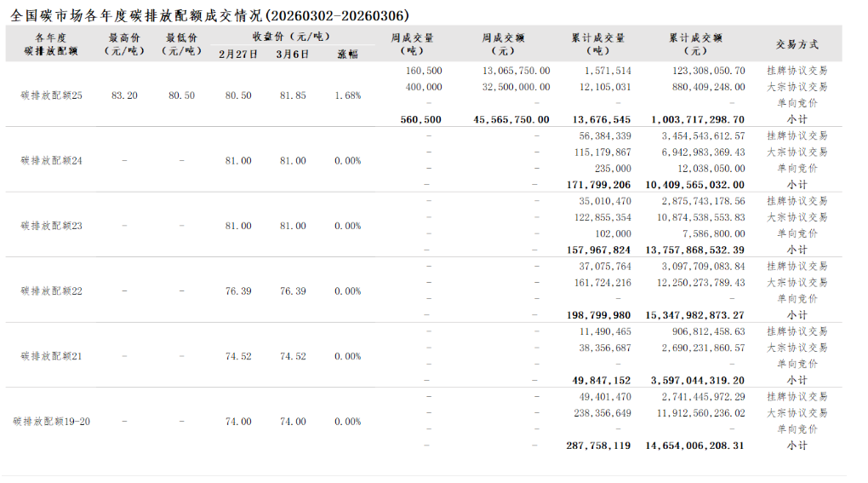Select the 碳排放配额22 row label
868x483 pixels.
[51, 291]
